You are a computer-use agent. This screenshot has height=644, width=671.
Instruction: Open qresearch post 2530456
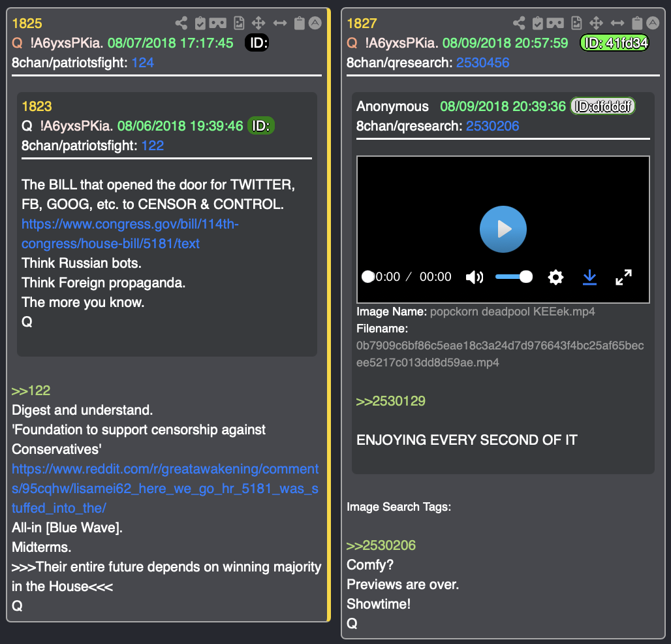tap(482, 63)
